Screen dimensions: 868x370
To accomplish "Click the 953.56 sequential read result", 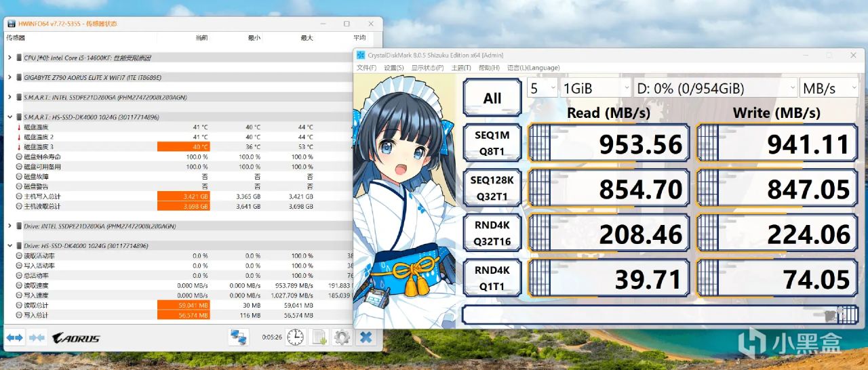I will point(609,144).
